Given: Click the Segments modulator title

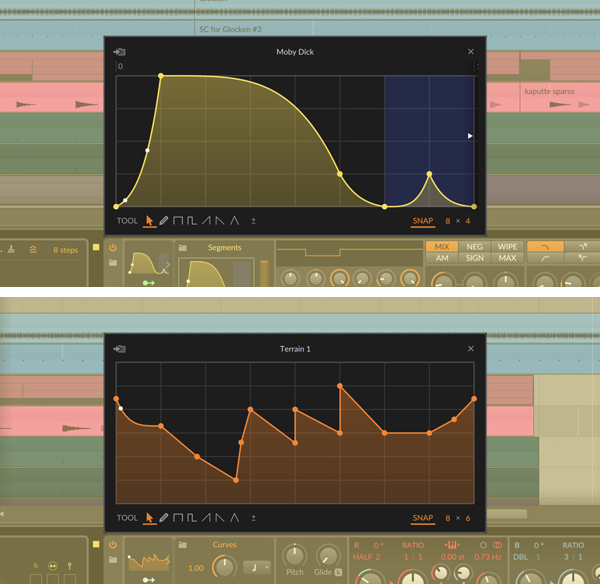Looking at the screenshot, I should (225, 248).
